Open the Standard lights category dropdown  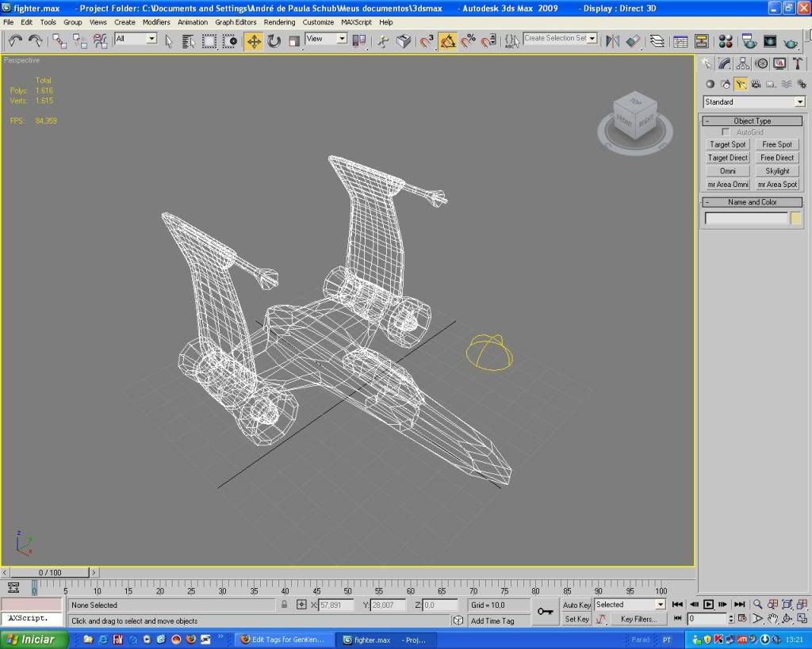click(753, 102)
